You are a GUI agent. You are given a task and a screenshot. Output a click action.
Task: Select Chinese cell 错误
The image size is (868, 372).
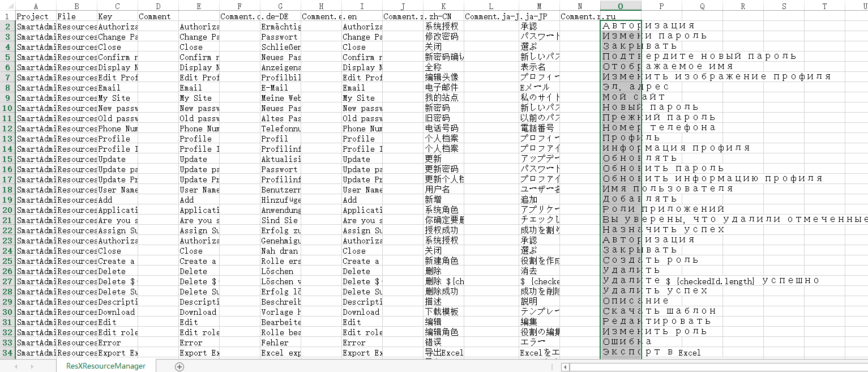pyautogui.click(x=443, y=343)
